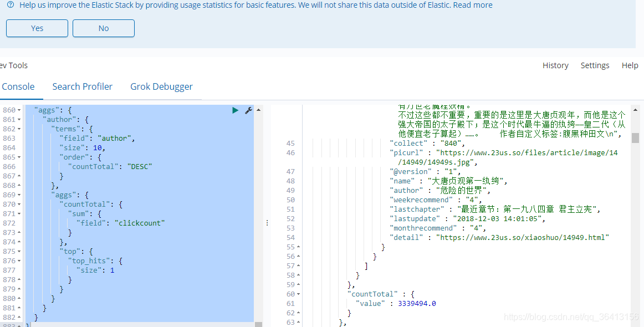The width and height of the screenshot is (644, 327).
Task: Click the "sum" aggregation line
Action: (85, 213)
